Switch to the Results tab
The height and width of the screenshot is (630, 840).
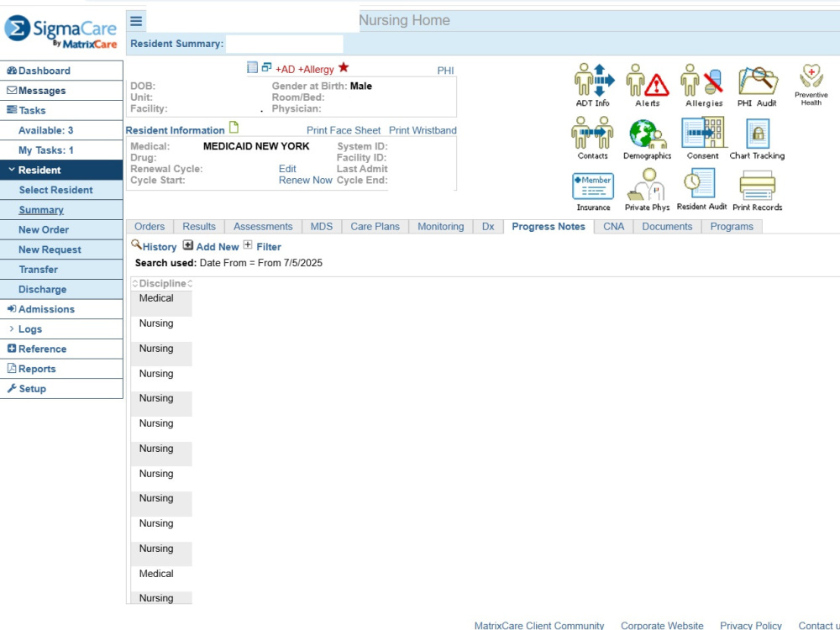click(x=199, y=227)
